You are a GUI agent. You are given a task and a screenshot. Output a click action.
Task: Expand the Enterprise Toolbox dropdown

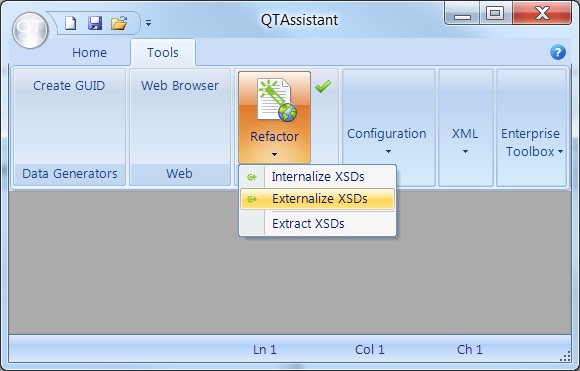(x=531, y=142)
